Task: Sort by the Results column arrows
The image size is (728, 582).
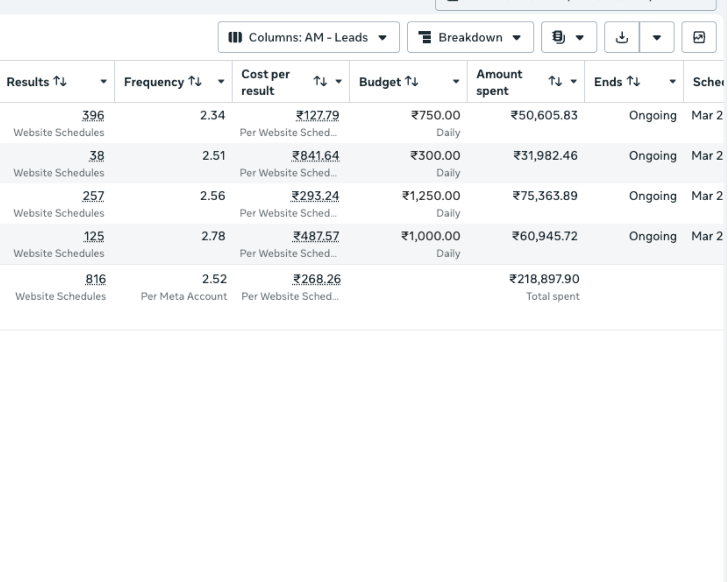Action: point(60,81)
